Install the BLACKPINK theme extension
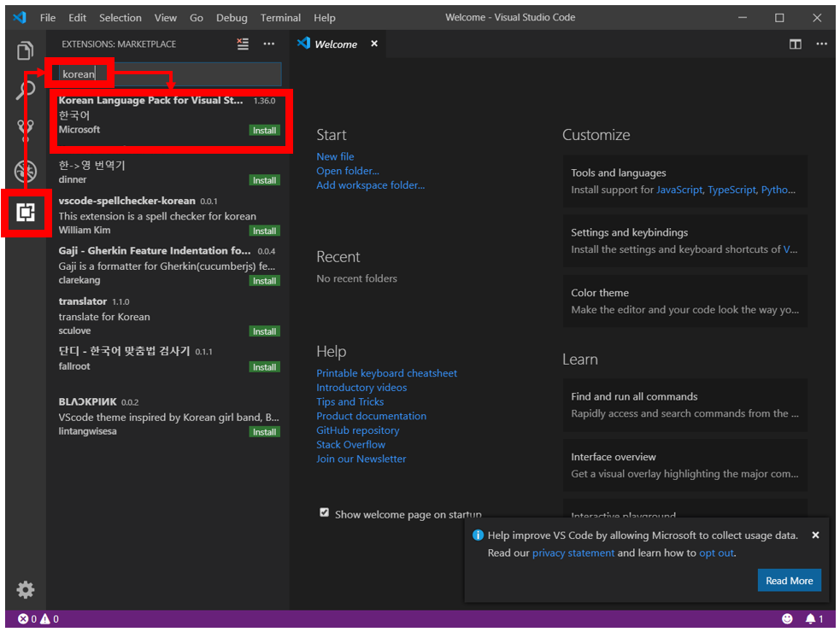The width and height of the screenshot is (840, 632). (x=265, y=431)
